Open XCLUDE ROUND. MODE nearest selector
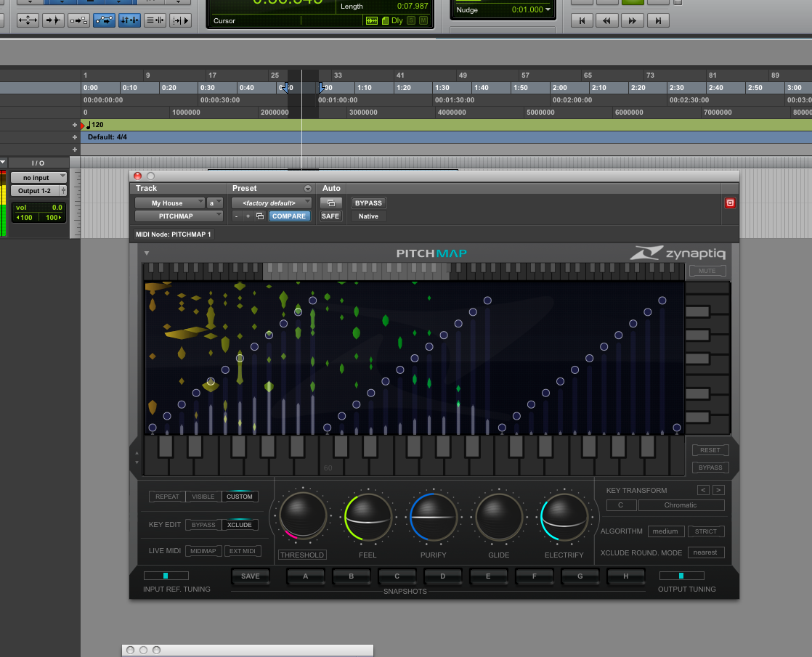 (x=705, y=552)
